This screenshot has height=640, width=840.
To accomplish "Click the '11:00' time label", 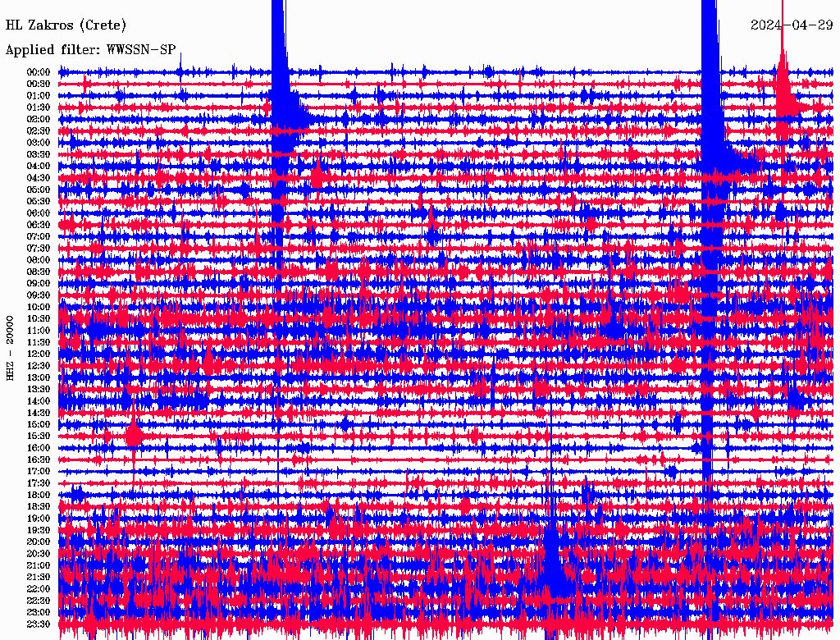I will [39, 330].
